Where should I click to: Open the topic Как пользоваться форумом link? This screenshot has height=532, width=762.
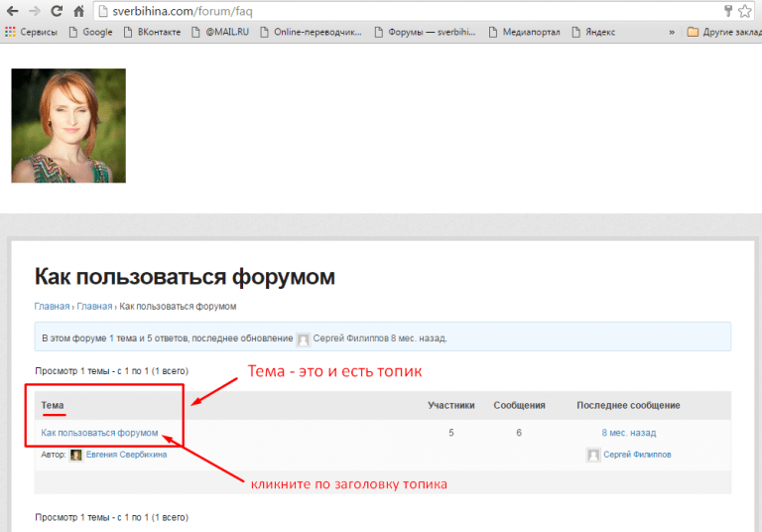[x=99, y=433]
